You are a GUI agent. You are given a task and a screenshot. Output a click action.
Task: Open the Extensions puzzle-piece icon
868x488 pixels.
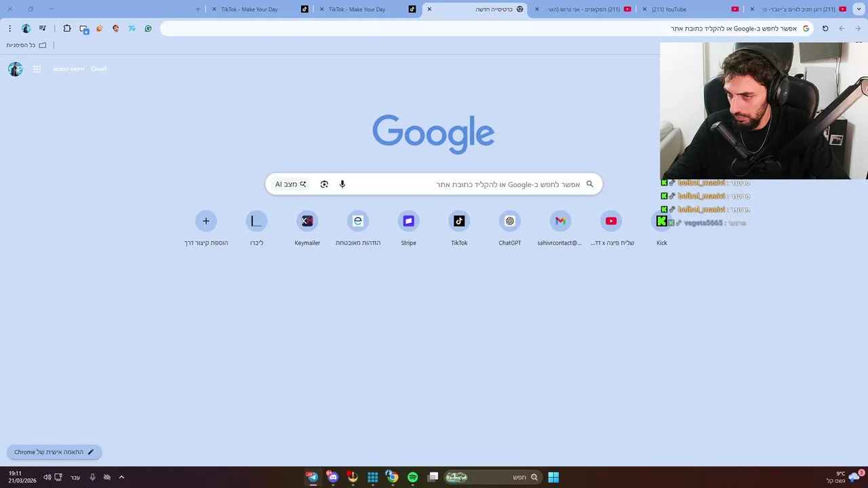click(66, 28)
